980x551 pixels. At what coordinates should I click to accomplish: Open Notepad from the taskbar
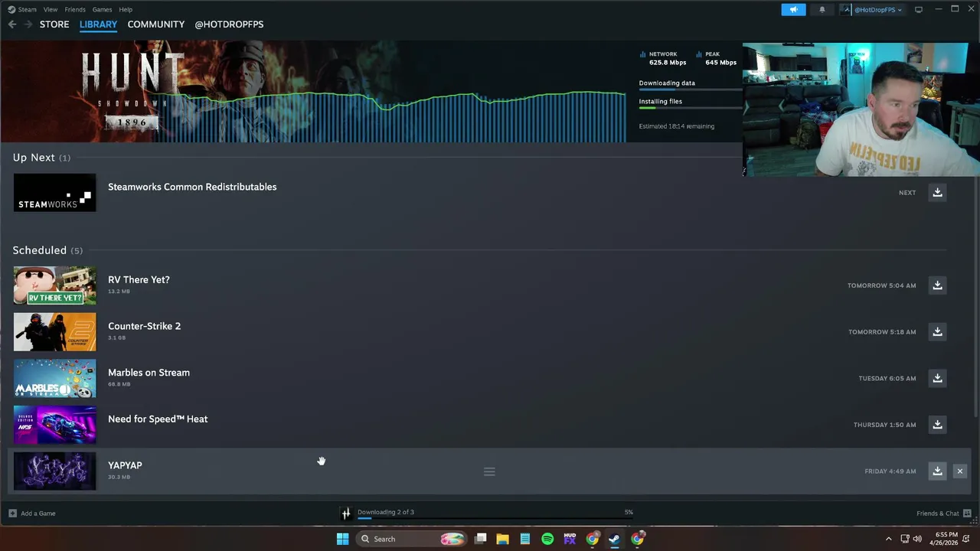tap(524, 539)
